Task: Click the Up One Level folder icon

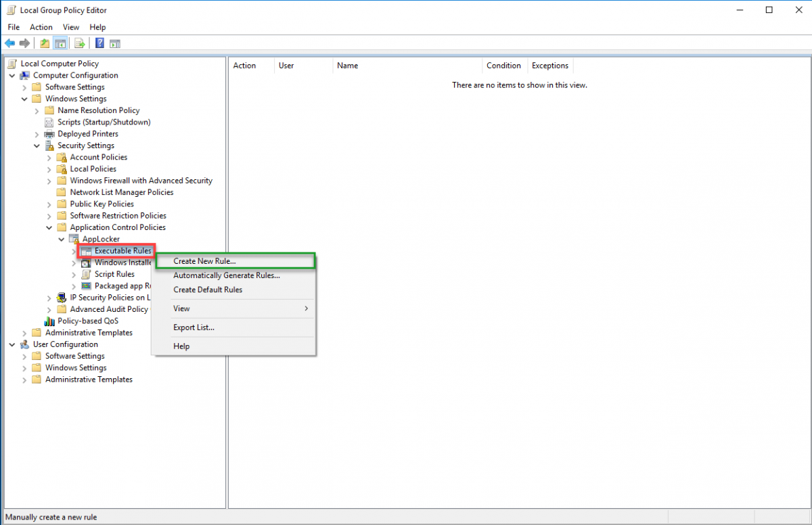Action: (45, 43)
